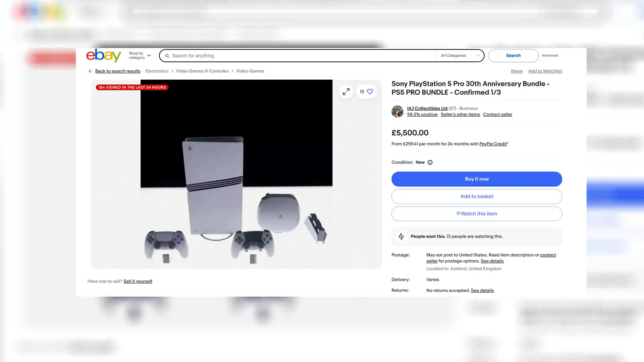Click See details next to postage info
644x362 pixels.
pos(492,261)
